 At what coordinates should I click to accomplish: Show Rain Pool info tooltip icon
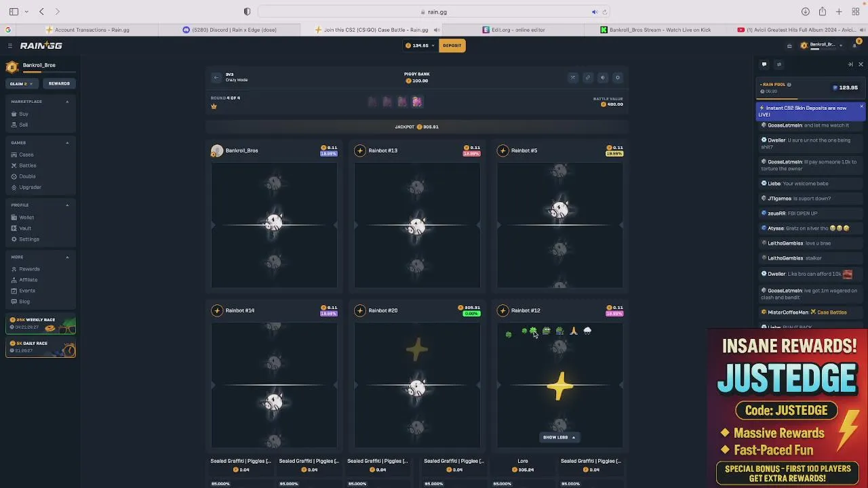click(x=789, y=85)
